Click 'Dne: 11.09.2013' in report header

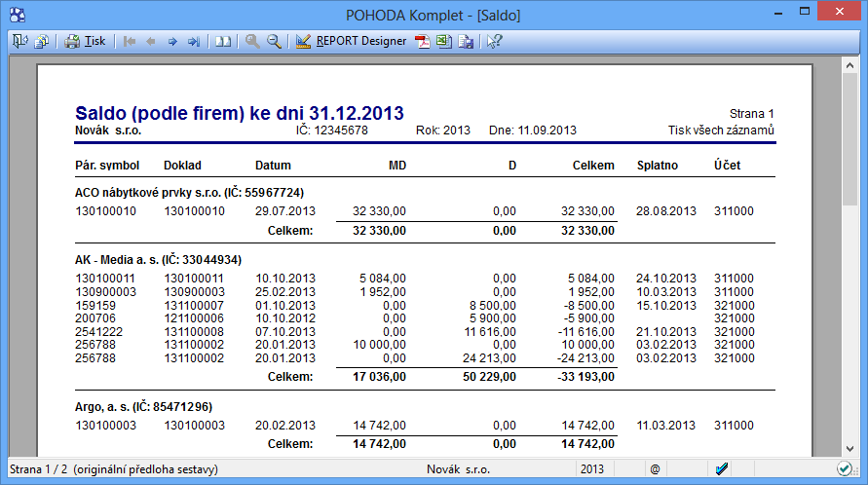point(533,131)
